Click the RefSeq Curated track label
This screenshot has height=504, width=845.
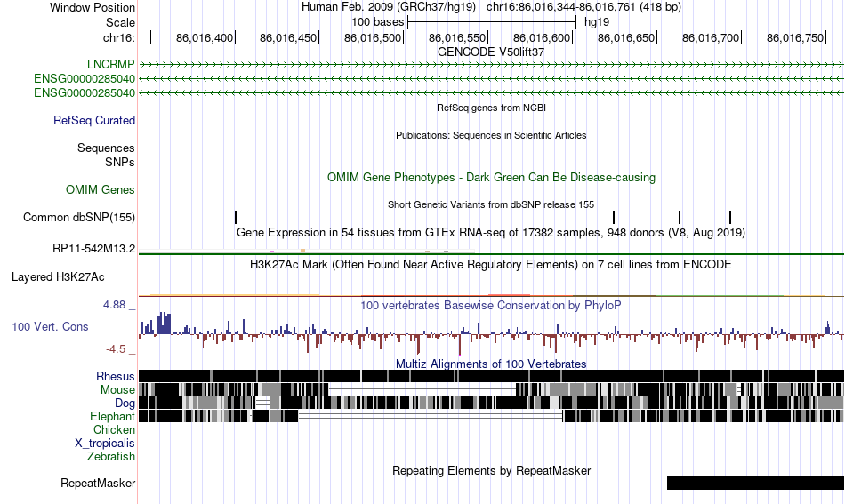click(x=94, y=120)
